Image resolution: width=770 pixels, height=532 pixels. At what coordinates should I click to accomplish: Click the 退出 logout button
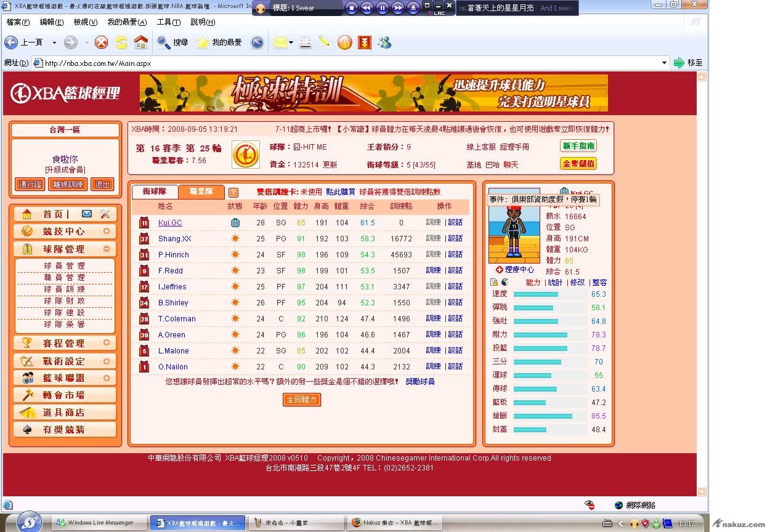[103, 184]
